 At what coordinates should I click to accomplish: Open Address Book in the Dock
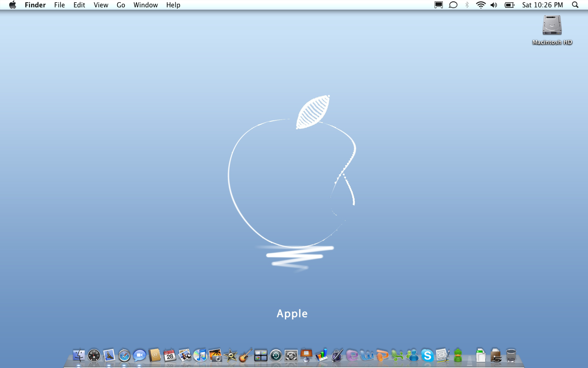155,355
